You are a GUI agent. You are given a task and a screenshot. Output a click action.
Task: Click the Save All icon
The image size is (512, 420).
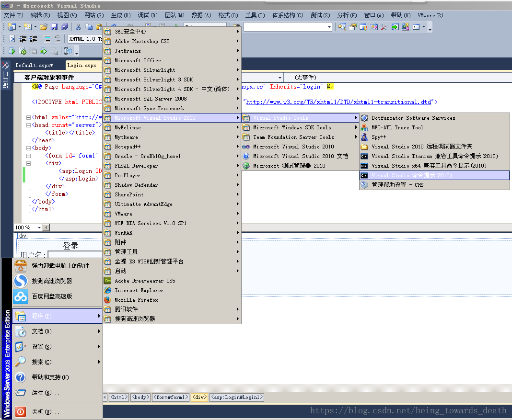pos(65,27)
